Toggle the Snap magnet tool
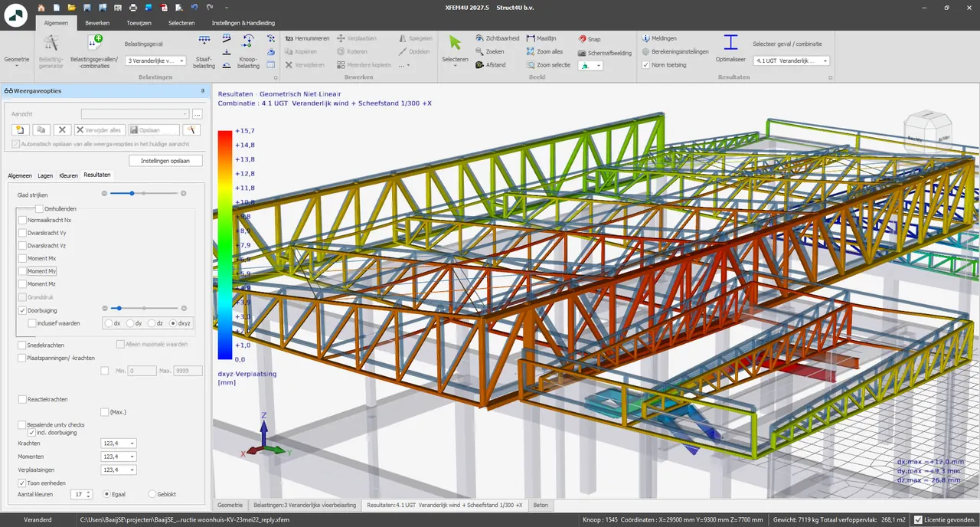 (x=590, y=39)
